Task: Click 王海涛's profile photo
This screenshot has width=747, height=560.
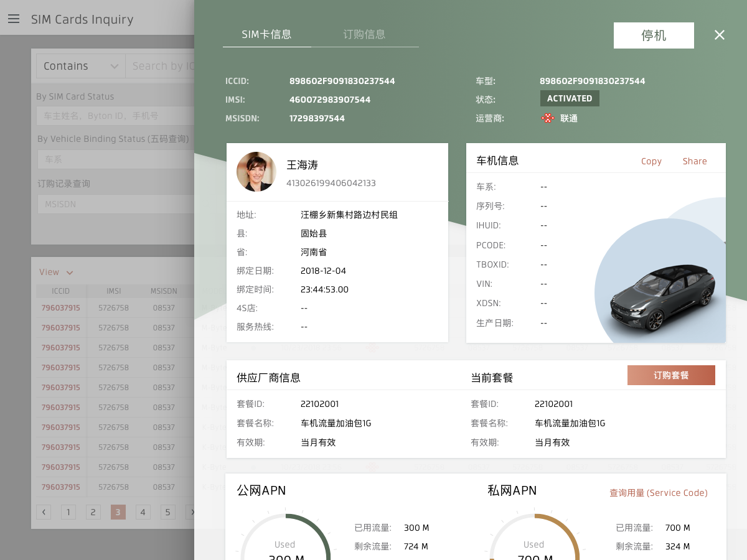Action: point(256,172)
